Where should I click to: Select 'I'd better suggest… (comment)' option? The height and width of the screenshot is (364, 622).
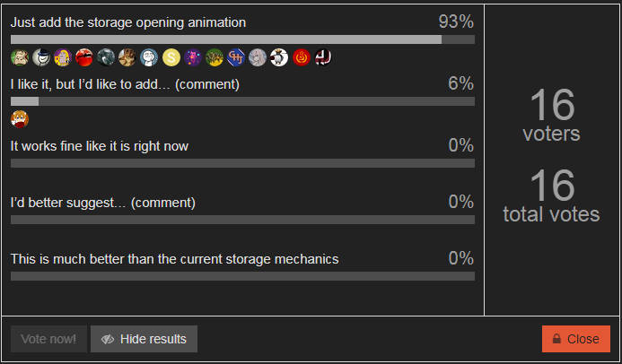pos(103,203)
